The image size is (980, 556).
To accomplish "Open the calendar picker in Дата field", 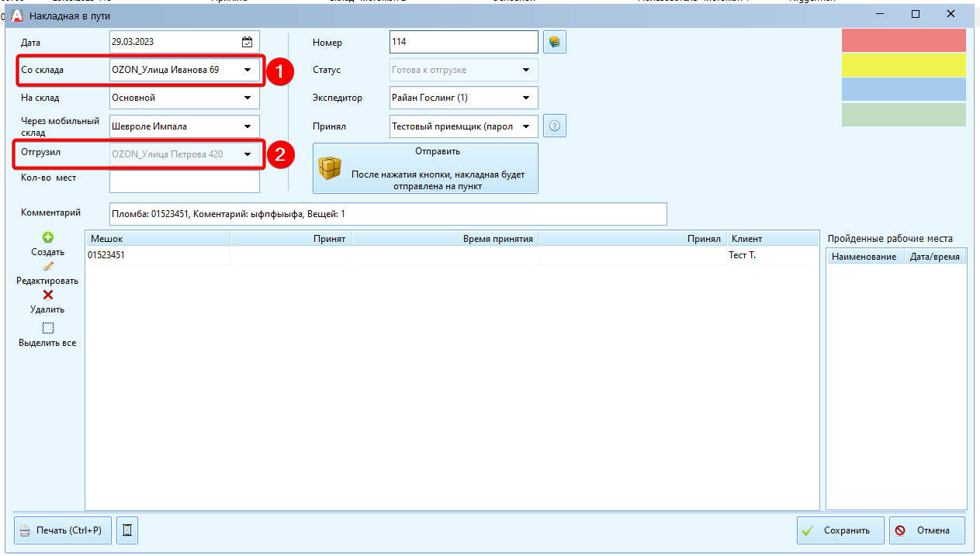I will click(248, 43).
